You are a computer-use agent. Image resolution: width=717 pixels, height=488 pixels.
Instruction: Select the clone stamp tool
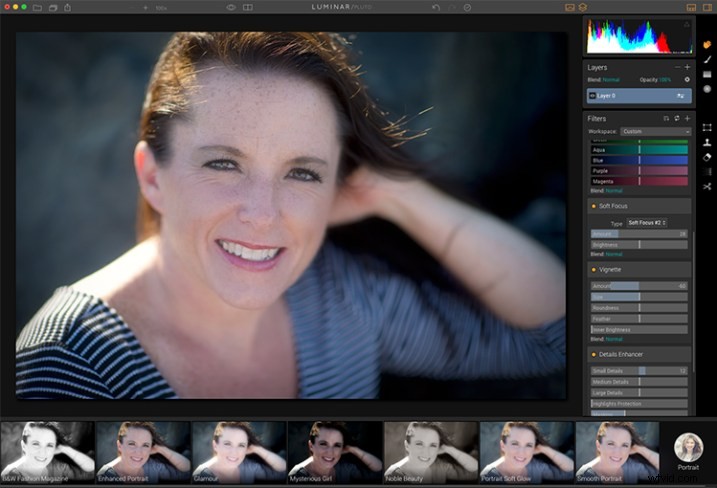707,142
